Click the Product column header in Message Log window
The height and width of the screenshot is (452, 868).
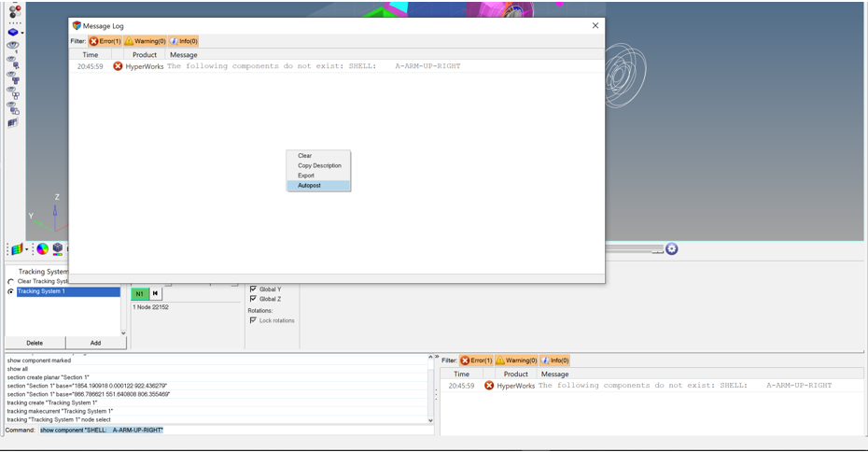(x=145, y=55)
